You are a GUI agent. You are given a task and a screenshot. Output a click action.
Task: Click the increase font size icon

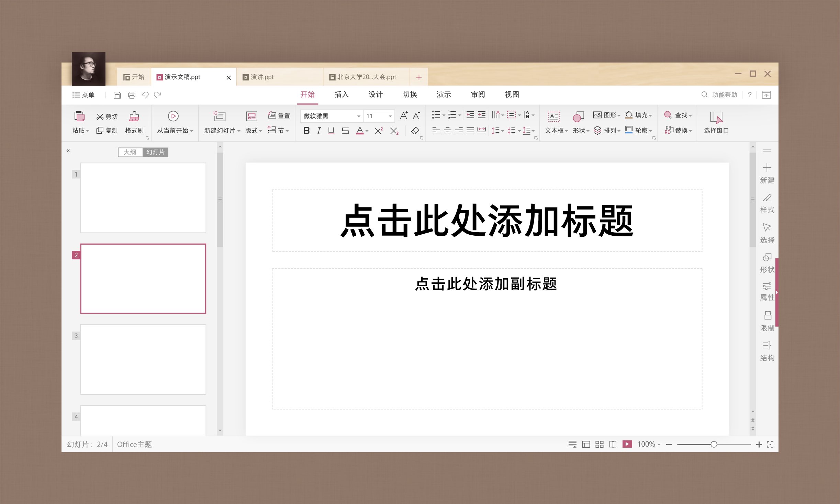click(x=404, y=115)
